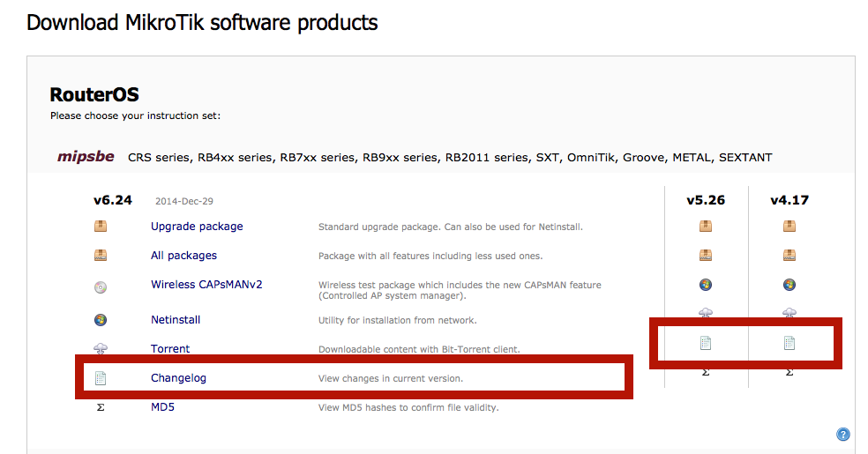Get v5.26 Netinstall via Windows icon
868x454 pixels.
click(x=706, y=285)
